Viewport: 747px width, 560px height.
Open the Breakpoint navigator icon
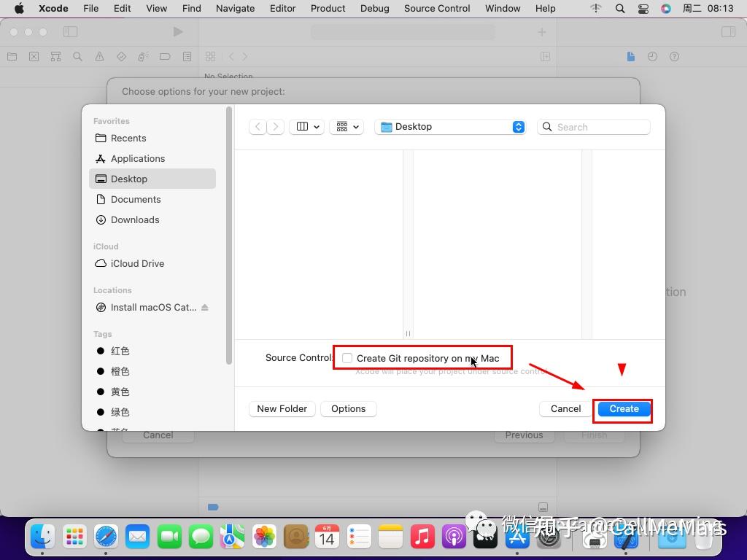(165, 57)
